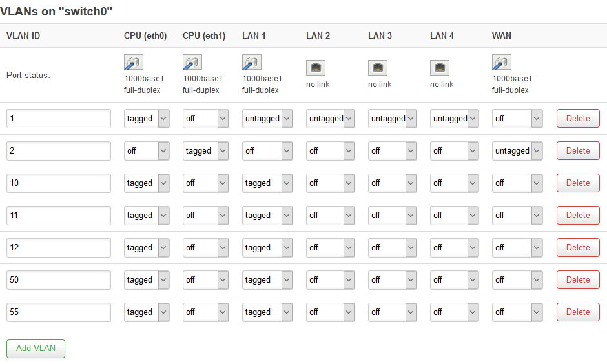This screenshot has height=364, width=607.
Task: Click the LAN 2 no-link port icon
Action: pos(316,68)
